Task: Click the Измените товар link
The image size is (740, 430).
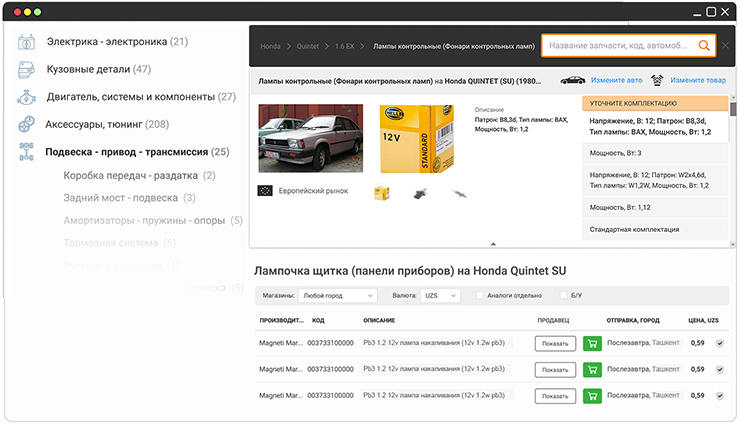Action: (x=698, y=80)
